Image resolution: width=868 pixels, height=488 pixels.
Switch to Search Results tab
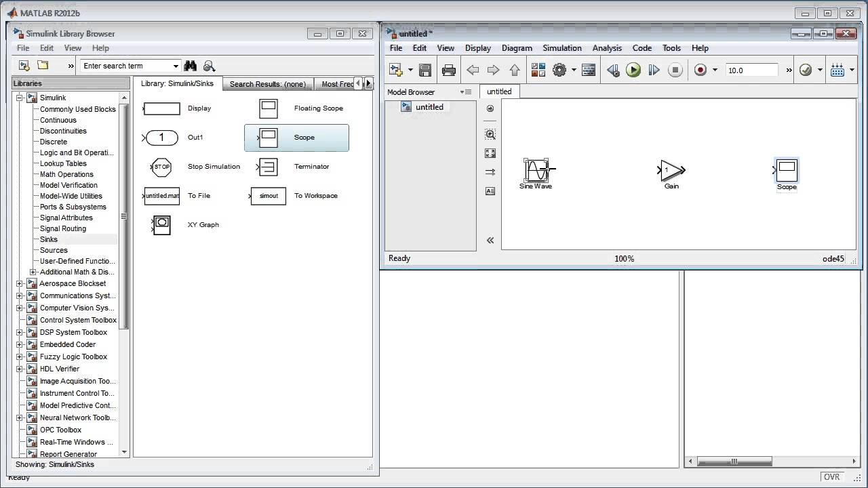coord(268,84)
